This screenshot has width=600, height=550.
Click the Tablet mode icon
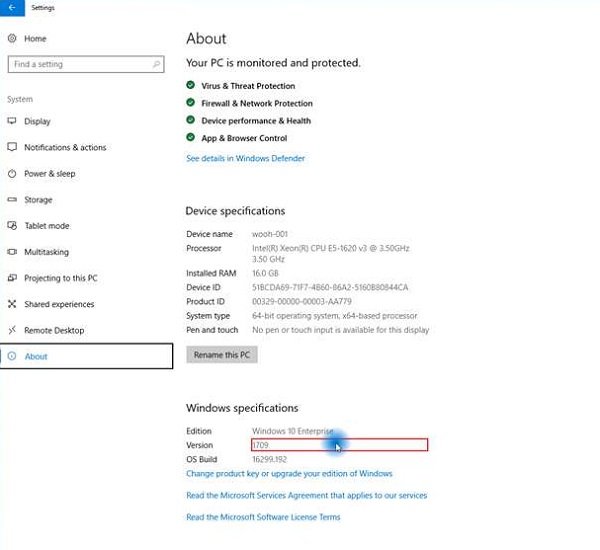(12, 225)
